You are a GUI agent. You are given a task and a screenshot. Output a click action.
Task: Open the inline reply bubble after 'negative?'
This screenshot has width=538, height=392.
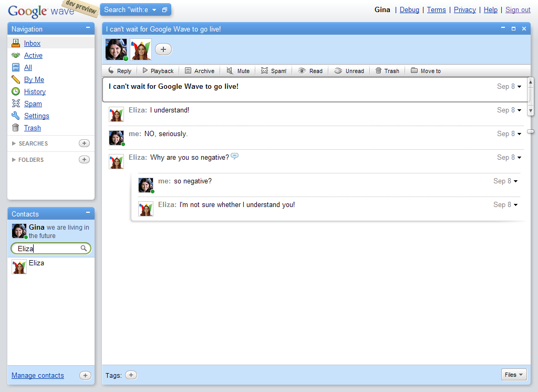[x=235, y=156]
